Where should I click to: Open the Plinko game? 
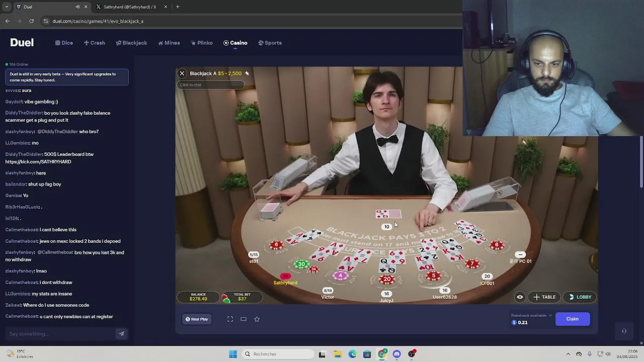pyautogui.click(x=201, y=43)
